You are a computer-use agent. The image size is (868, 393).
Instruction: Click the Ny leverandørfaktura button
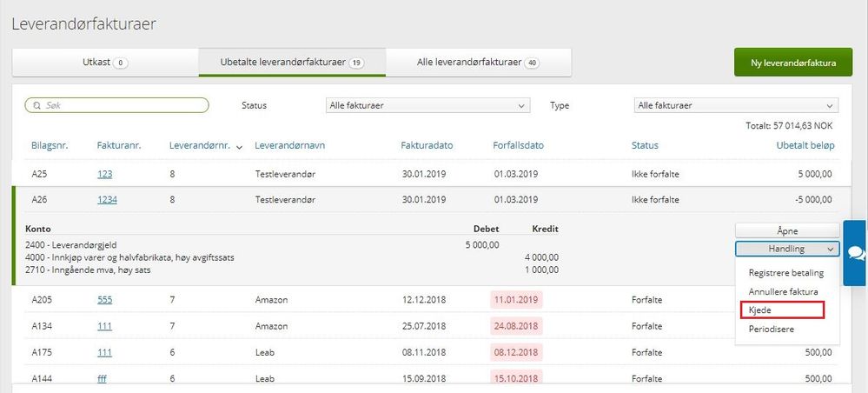(x=792, y=63)
